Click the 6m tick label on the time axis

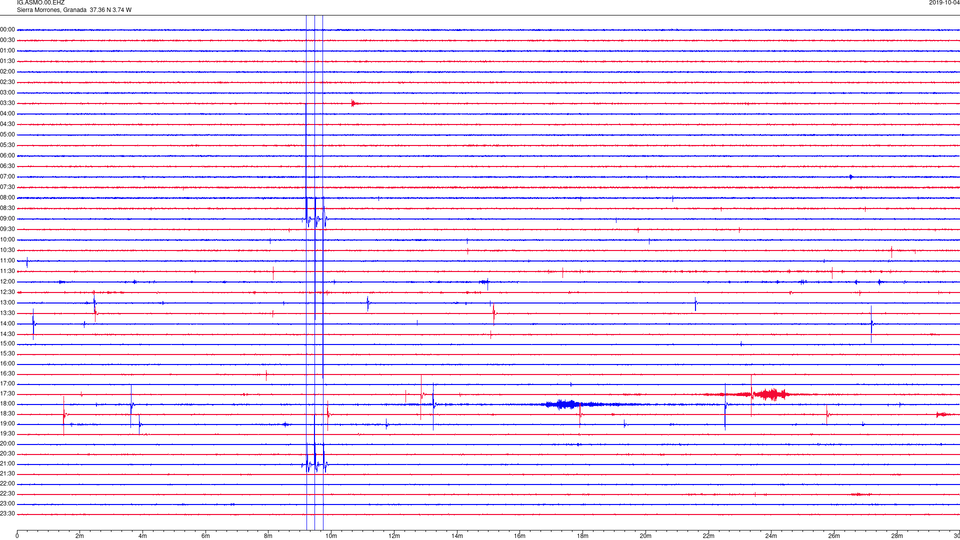[x=205, y=536]
